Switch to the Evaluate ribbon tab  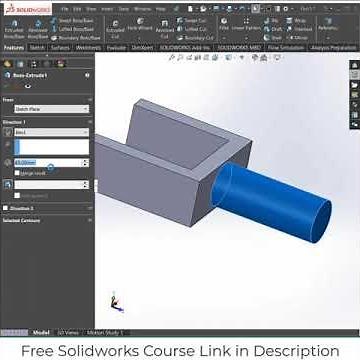coord(116,48)
